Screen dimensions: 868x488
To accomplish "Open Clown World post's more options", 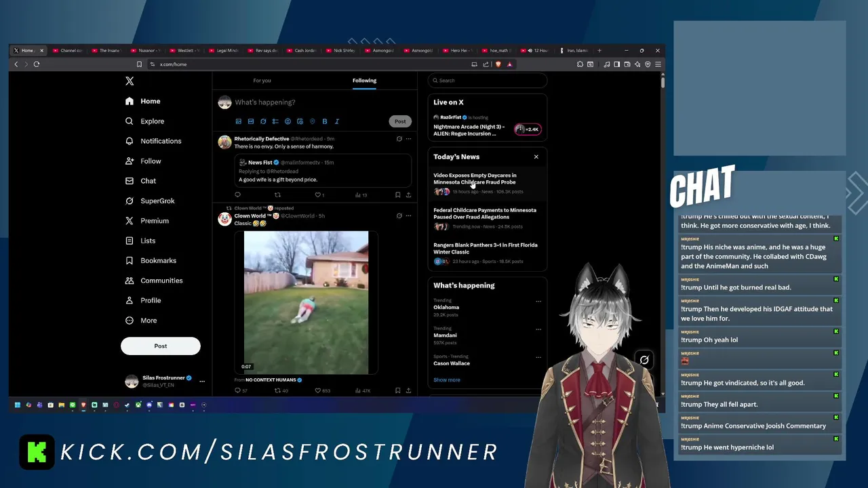I will coord(408,216).
